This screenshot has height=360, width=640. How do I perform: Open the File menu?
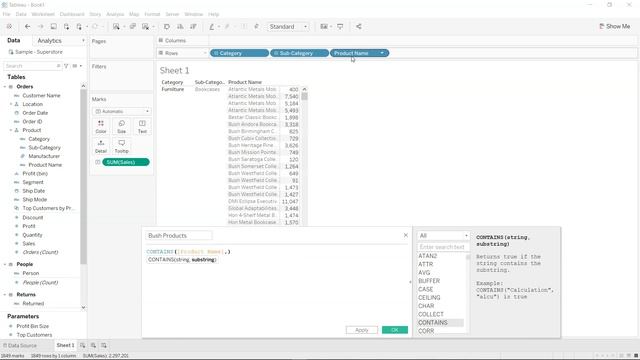coord(7,14)
